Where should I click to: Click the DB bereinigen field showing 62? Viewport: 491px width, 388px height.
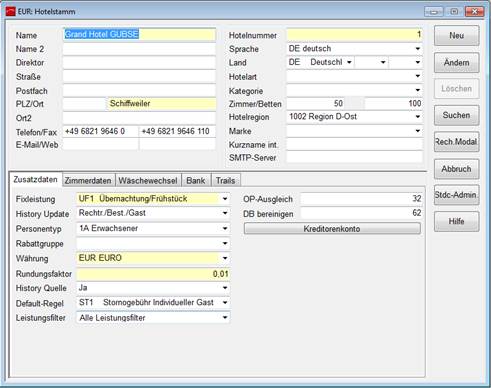click(361, 213)
